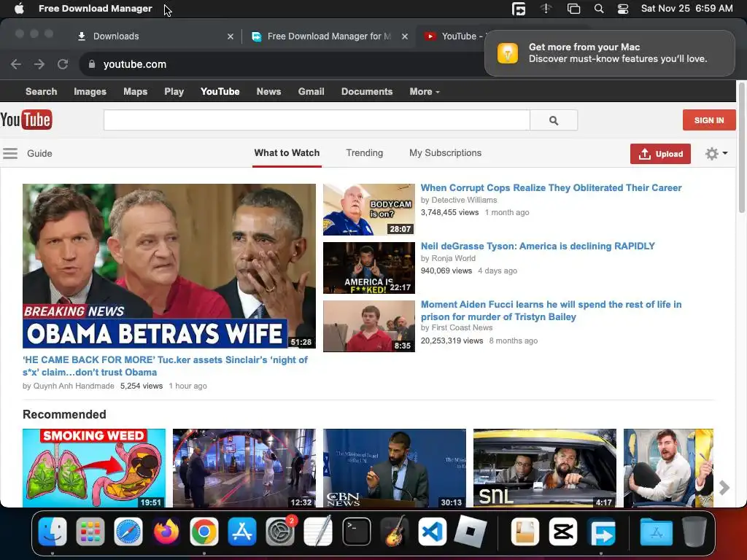This screenshot has width=747, height=560.
Task: Open Maps in the Google bar
Action: pyautogui.click(x=135, y=91)
